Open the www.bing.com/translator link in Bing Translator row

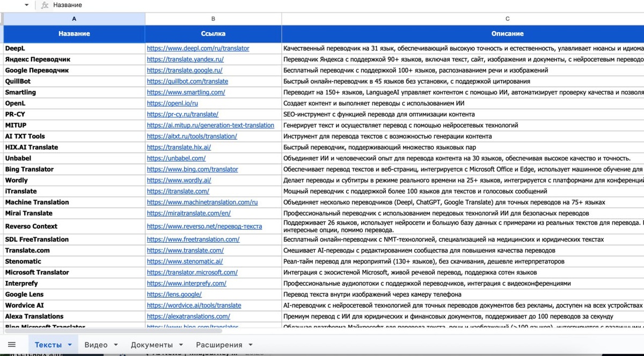pyautogui.click(x=192, y=169)
